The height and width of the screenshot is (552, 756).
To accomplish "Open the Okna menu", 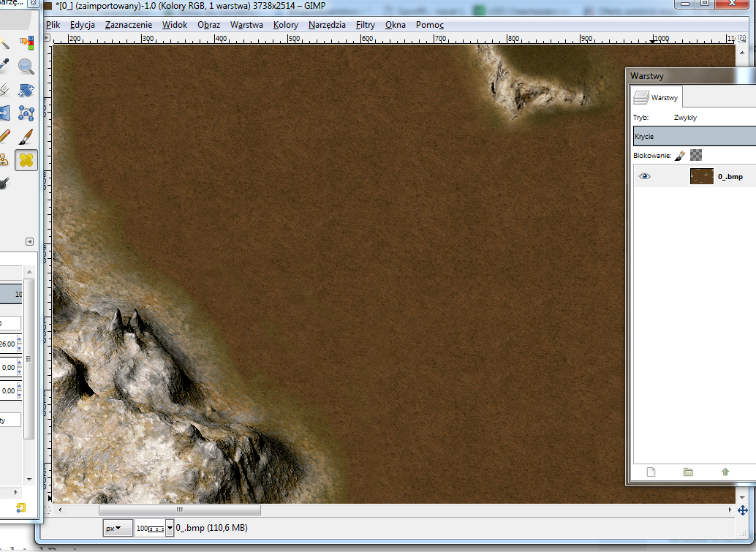I will pyautogui.click(x=396, y=25).
